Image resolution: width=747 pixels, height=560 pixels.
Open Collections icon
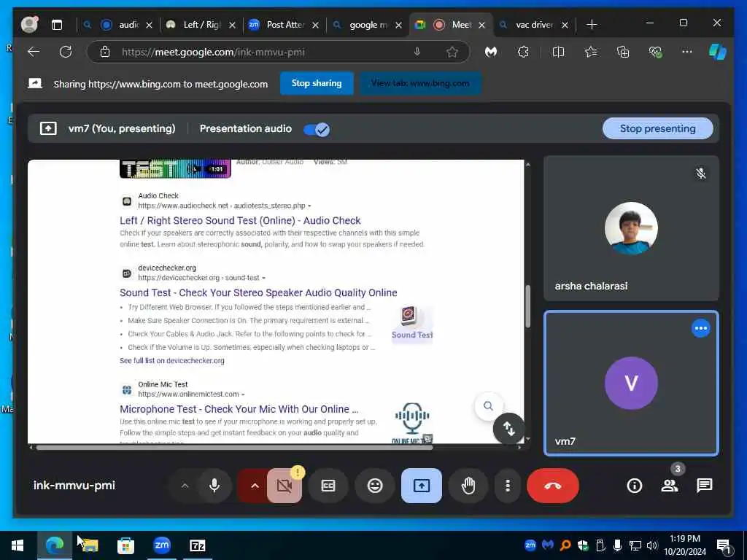click(x=623, y=52)
